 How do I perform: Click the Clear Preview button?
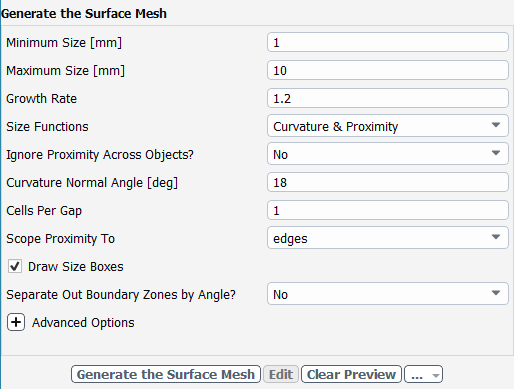(x=351, y=374)
